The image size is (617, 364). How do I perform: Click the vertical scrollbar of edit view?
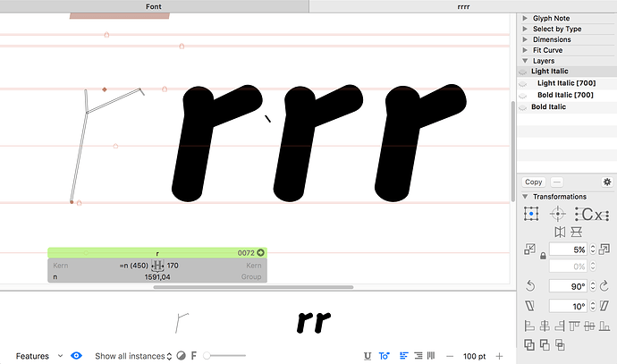(x=512, y=151)
